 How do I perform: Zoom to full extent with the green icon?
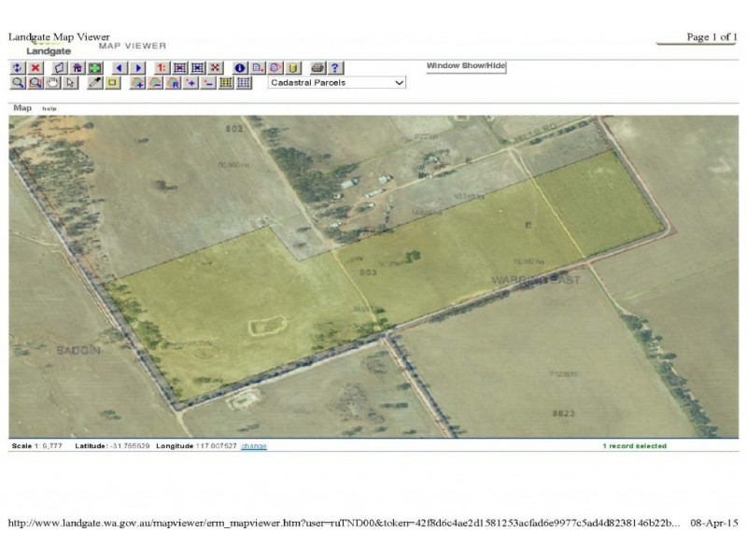tap(95, 67)
